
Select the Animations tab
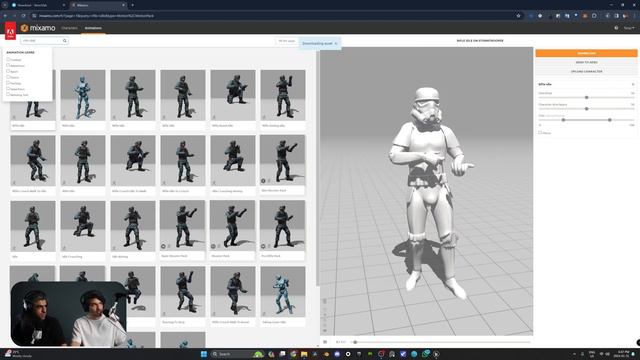pos(93,28)
